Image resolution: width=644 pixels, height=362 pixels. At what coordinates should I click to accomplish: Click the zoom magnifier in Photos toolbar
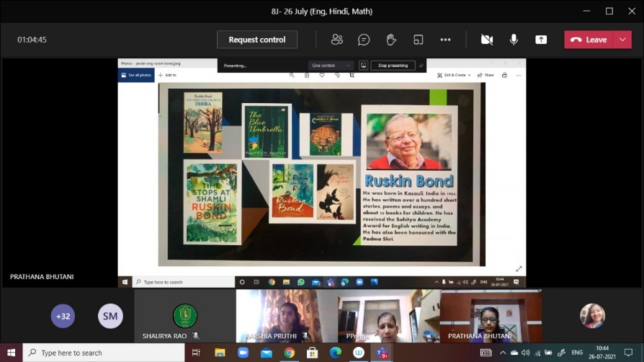point(292,75)
